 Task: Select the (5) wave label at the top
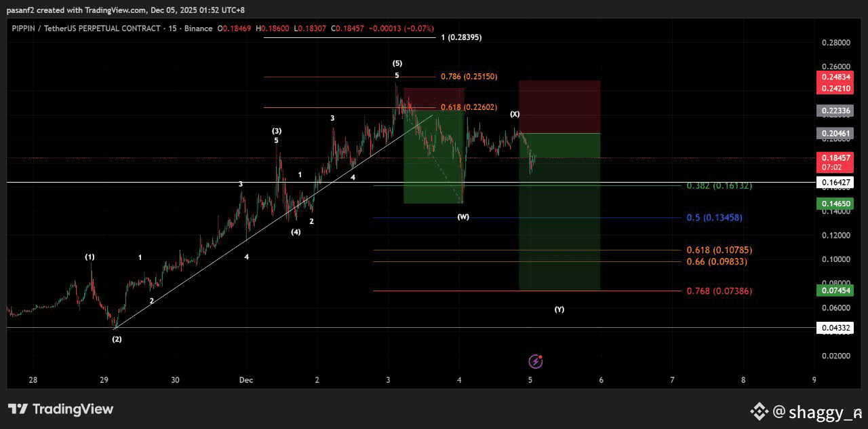pyautogui.click(x=397, y=63)
